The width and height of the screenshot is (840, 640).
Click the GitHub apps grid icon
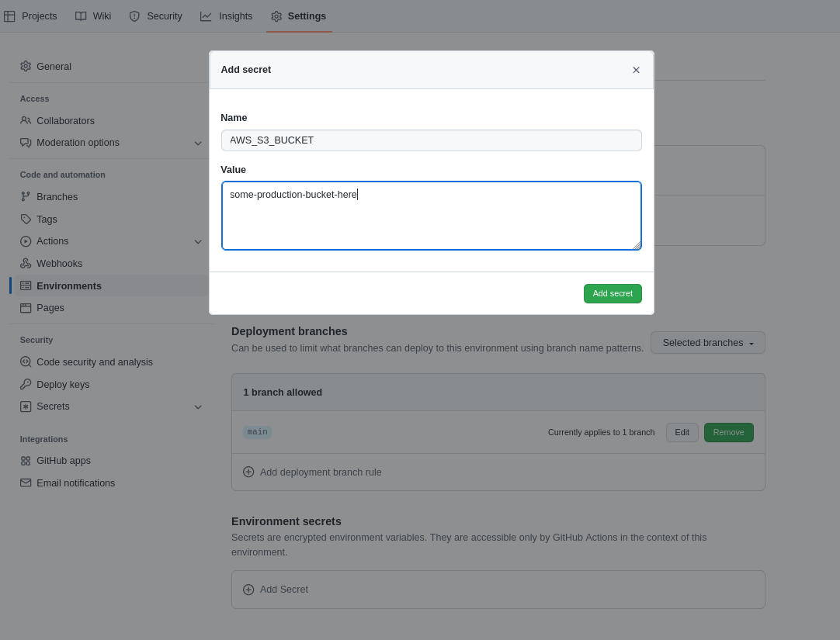[26, 461]
